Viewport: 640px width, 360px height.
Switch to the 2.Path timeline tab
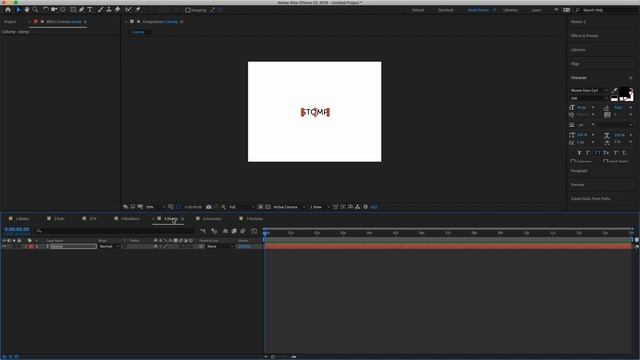(x=59, y=219)
